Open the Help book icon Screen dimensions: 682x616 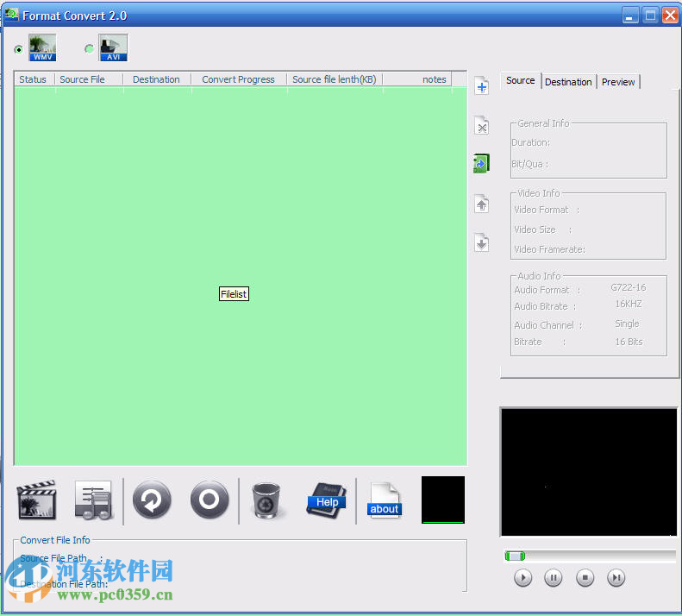click(x=326, y=500)
